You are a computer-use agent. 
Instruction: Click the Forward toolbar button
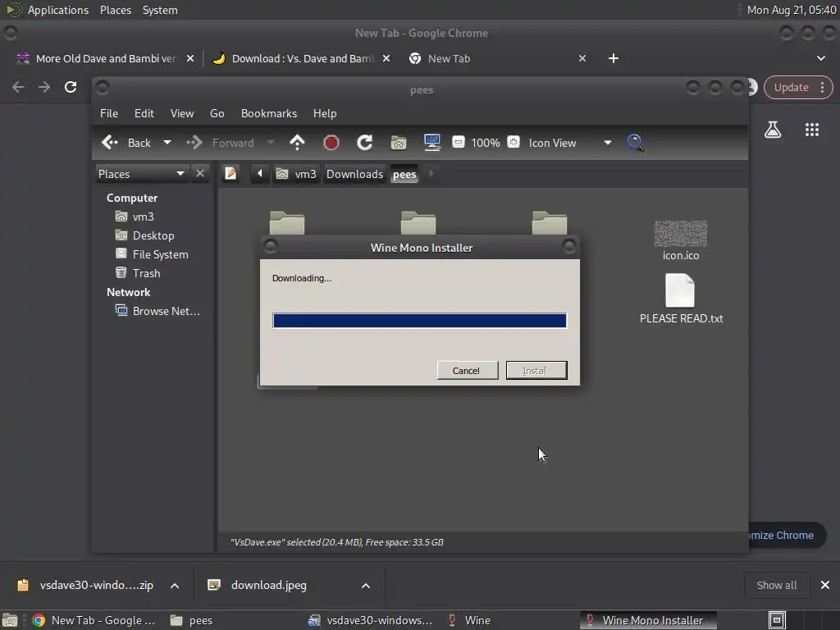click(220, 143)
